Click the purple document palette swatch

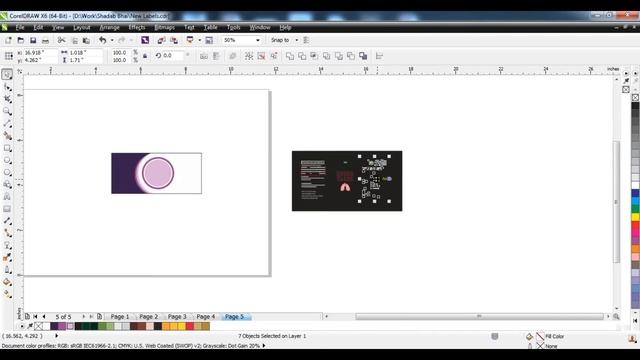point(62,326)
